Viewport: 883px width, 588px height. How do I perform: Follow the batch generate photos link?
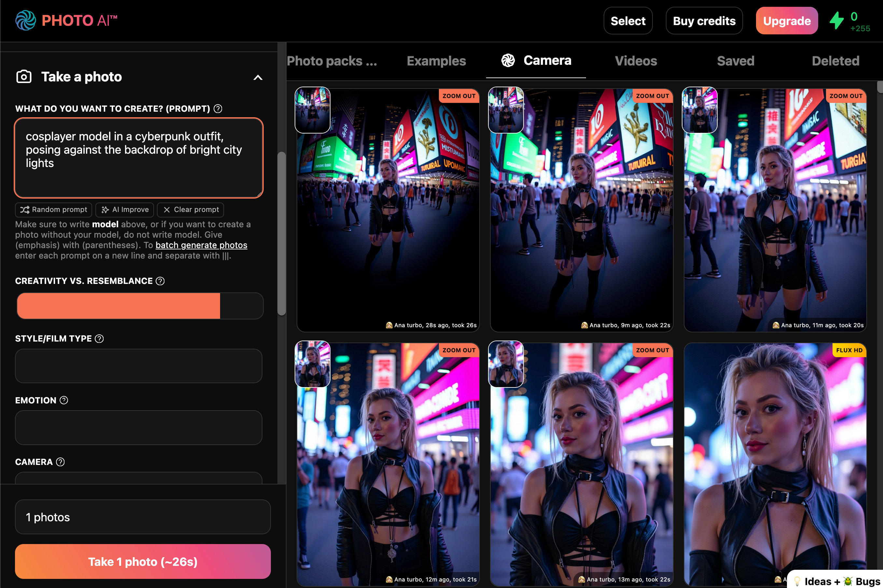(201, 245)
